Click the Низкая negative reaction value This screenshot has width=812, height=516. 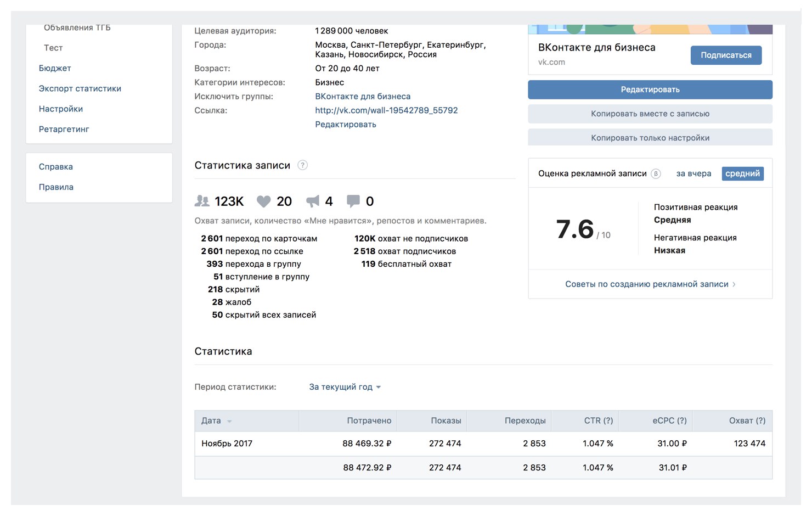[x=669, y=250]
